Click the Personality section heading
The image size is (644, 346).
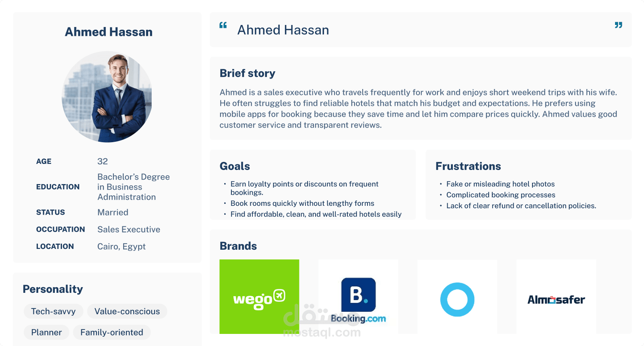(x=53, y=289)
